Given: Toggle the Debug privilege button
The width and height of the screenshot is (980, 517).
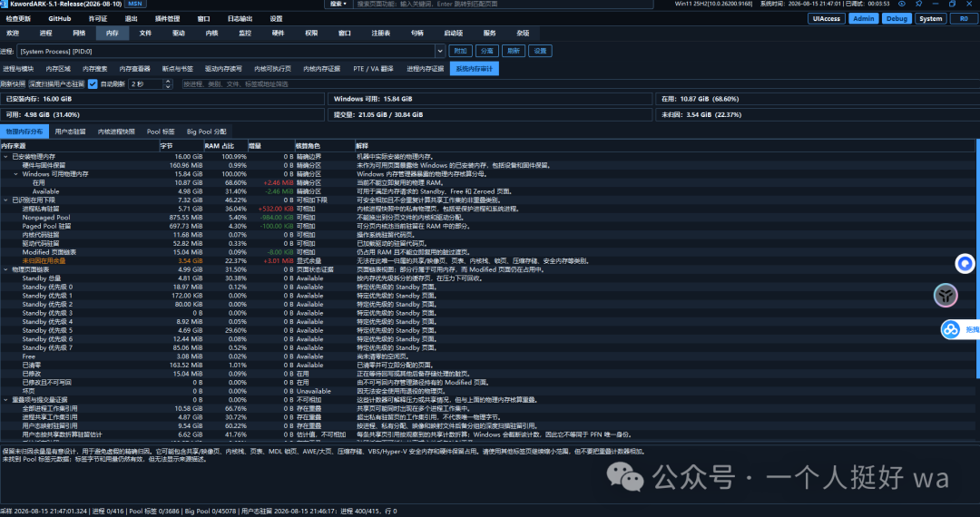Looking at the screenshot, I should click(897, 19).
